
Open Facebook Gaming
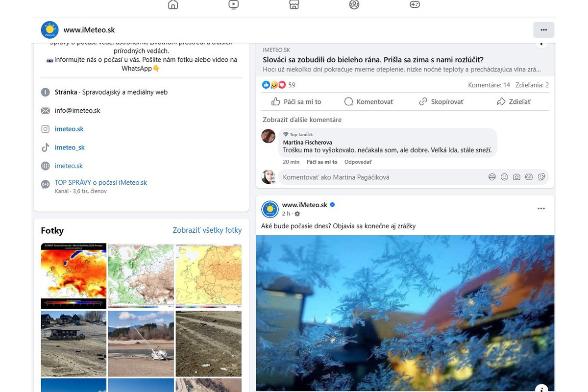[414, 5]
